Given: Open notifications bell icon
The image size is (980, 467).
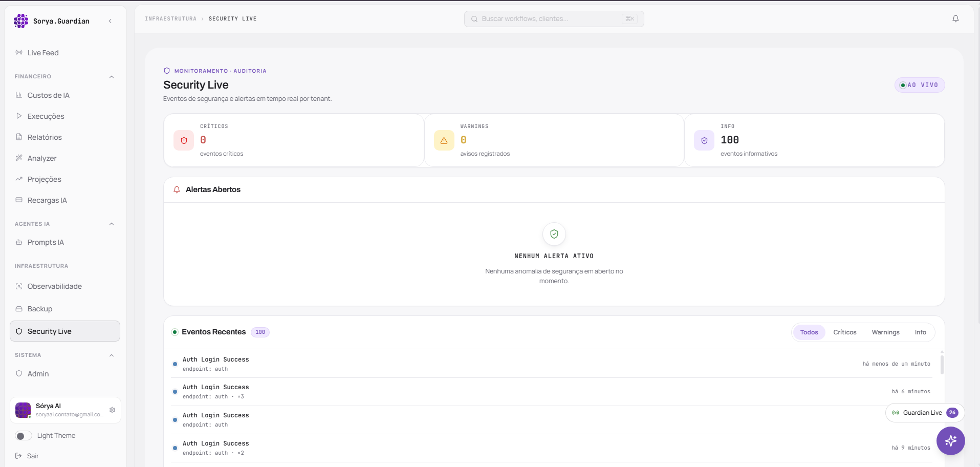Looking at the screenshot, I should point(955,19).
